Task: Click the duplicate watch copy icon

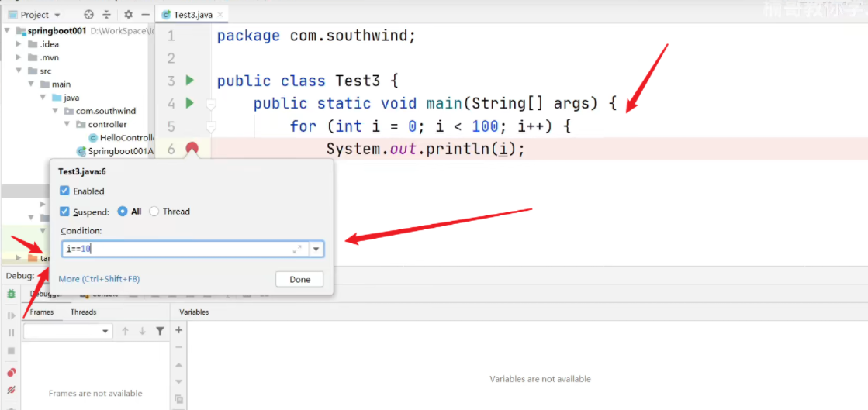Action: [x=179, y=398]
